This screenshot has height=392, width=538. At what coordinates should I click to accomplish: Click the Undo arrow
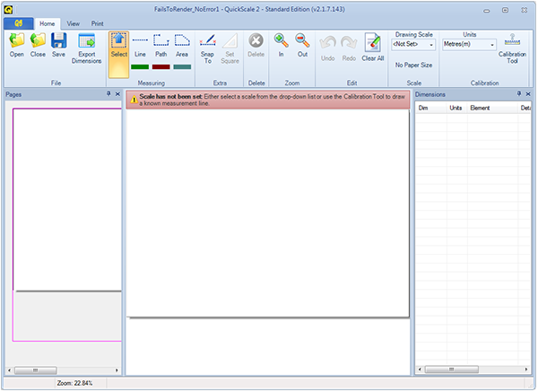pos(327,48)
